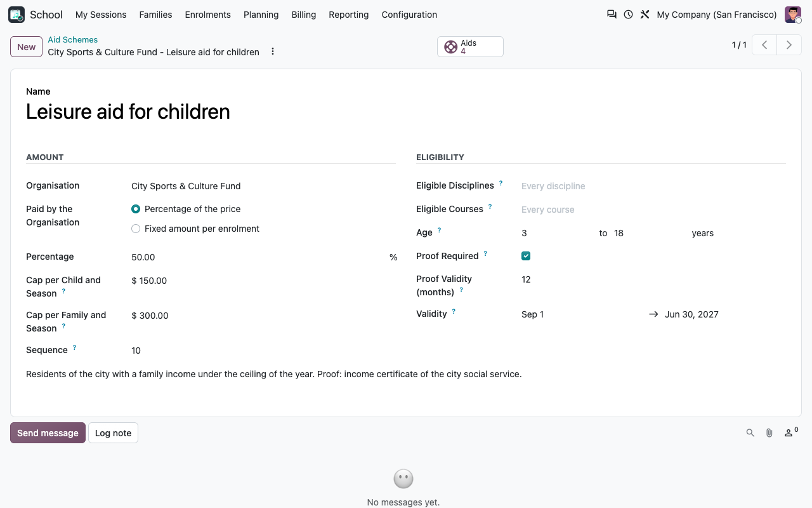812x508 pixels.
Task: Open the Configuration menu
Action: pos(409,15)
